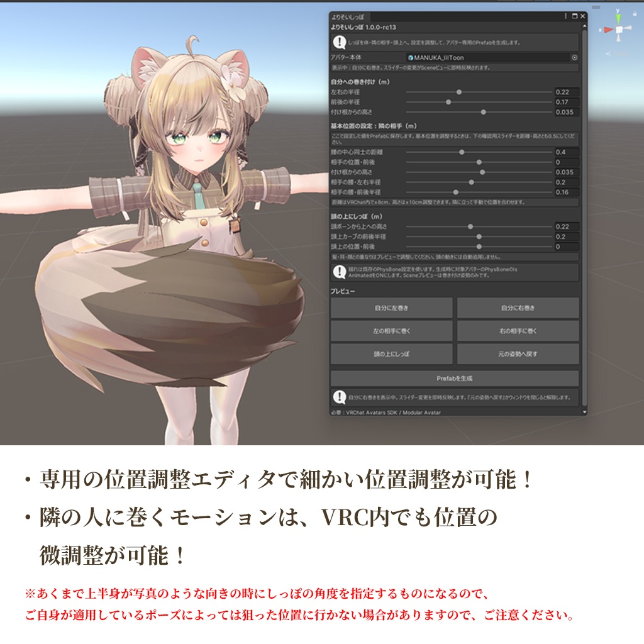Adjust the 相手の位置・前後 slider
The width and height of the screenshot is (644, 644).
479,162
